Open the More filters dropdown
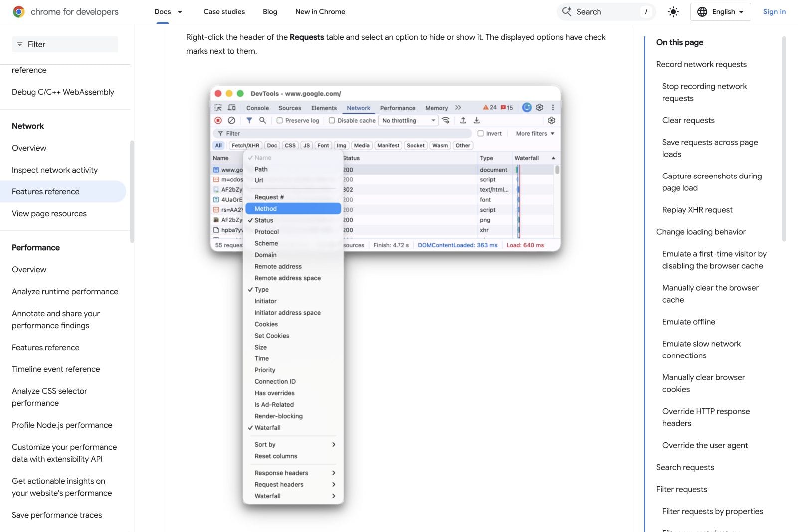The image size is (798, 532). (x=535, y=133)
